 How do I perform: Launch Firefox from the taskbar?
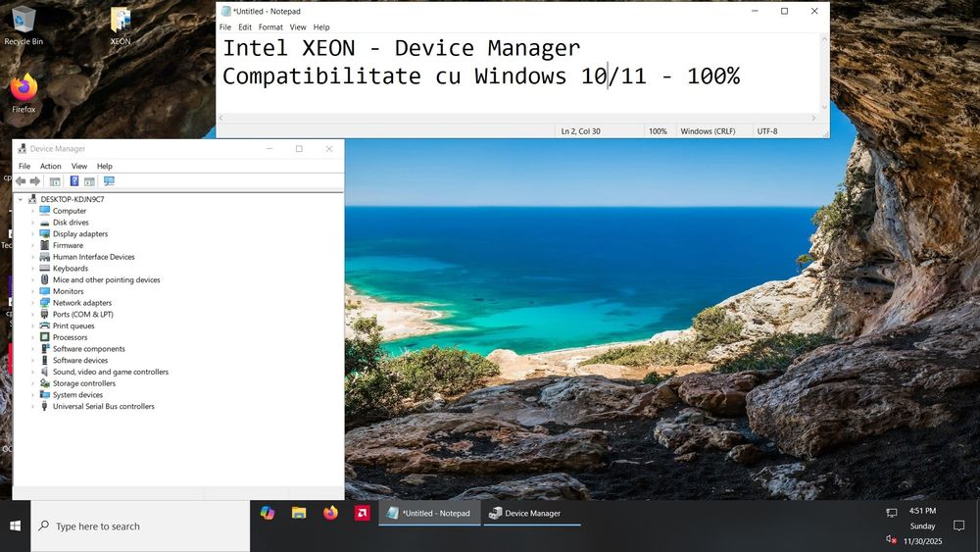[330, 513]
